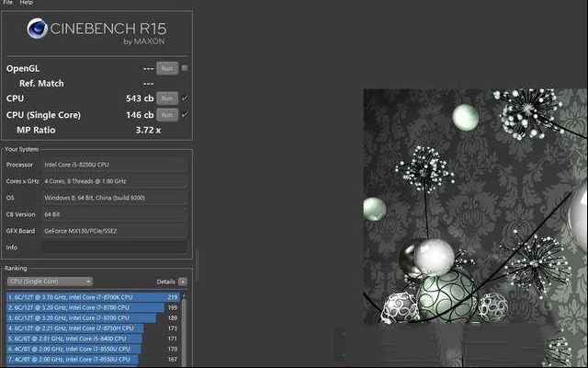Click the single core score 146 cb
This screenshot has width=588, height=368.
[140, 115]
